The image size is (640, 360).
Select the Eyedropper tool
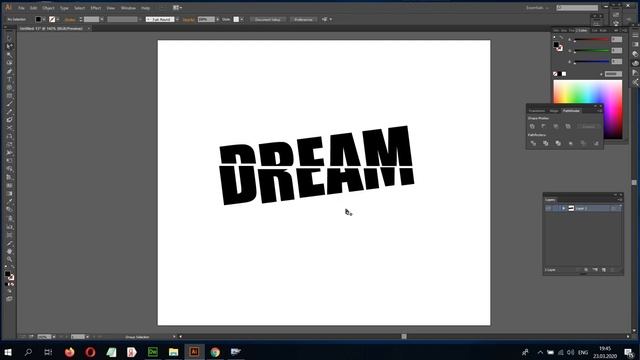point(9,202)
